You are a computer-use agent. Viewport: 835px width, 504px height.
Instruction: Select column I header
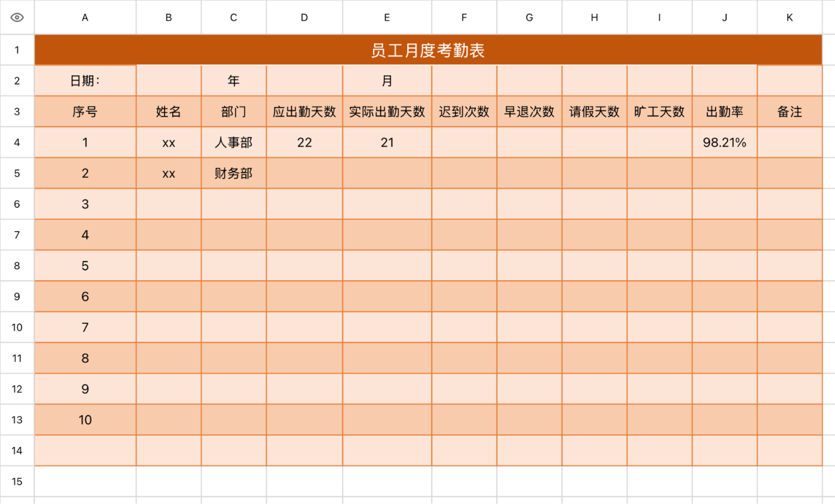point(659,17)
